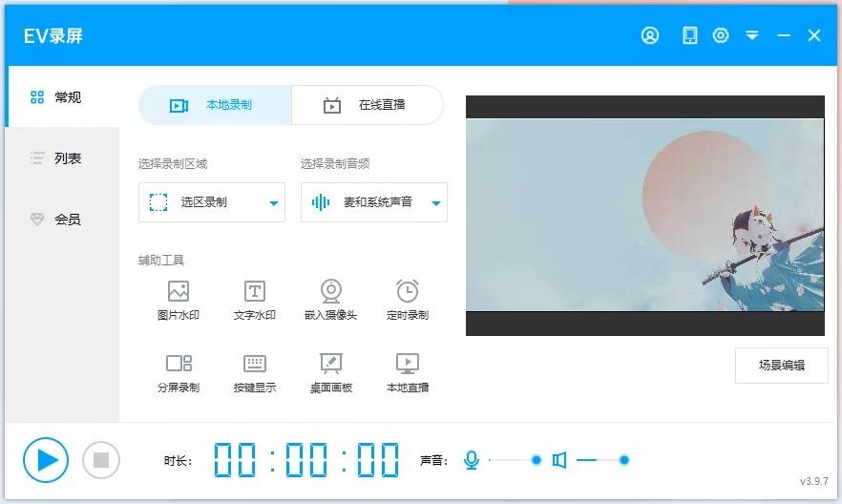The width and height of the screenshot is (842, 504).
Task: Adjust the microphone volume slider handle
Action: 536,460
